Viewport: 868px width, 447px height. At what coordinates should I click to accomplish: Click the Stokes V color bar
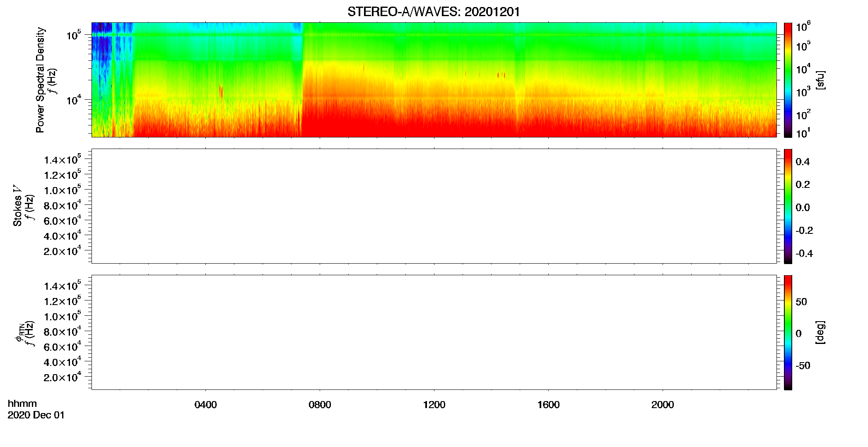(788, 206)
